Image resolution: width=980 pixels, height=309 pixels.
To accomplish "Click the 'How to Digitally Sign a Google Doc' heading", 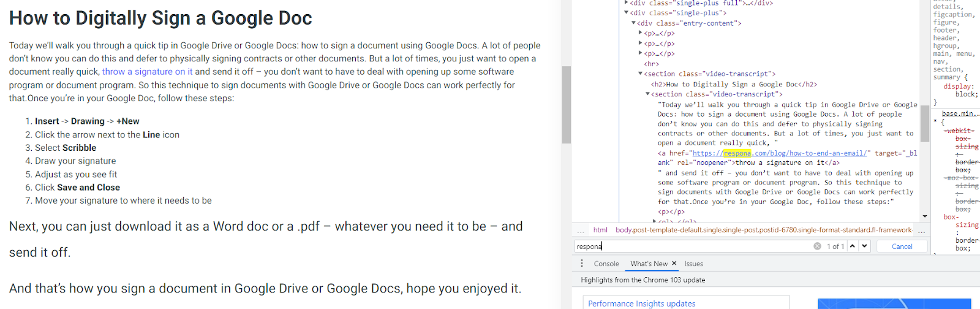I will 160,18.
